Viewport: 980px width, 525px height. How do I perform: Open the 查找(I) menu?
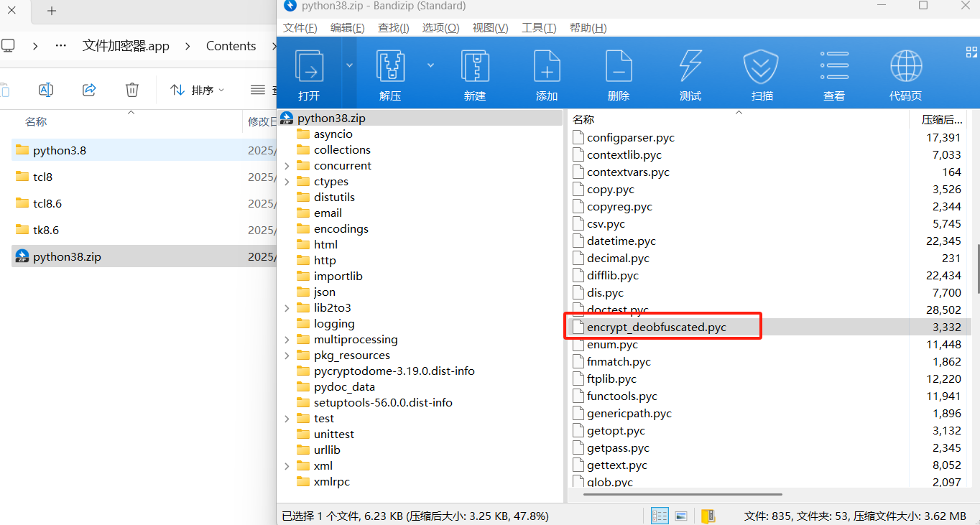[x=394, y=28]
